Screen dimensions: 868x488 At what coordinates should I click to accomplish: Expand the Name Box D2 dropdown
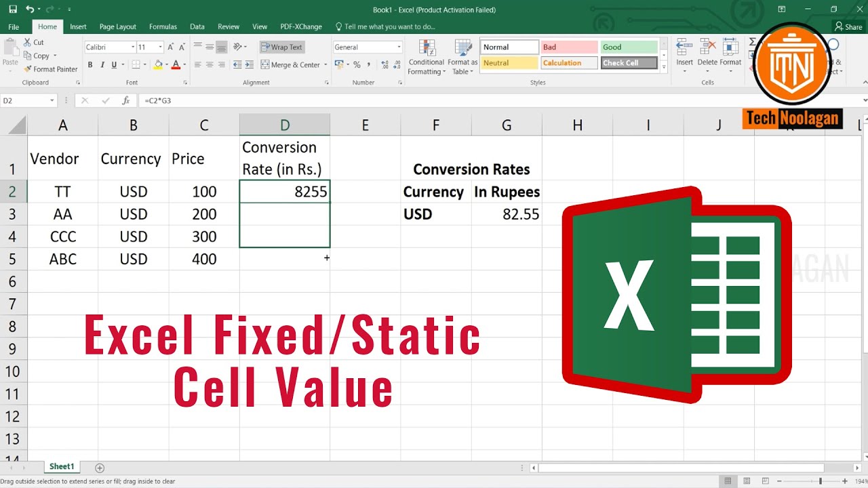(x=52, y=100)
